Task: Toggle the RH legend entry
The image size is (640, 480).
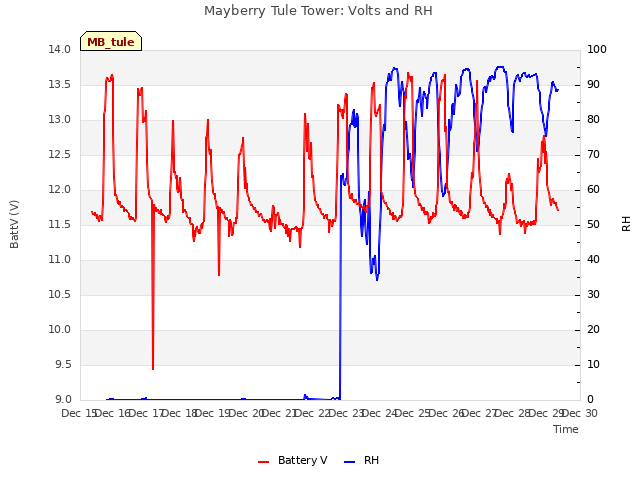Action: click(362, 460)
